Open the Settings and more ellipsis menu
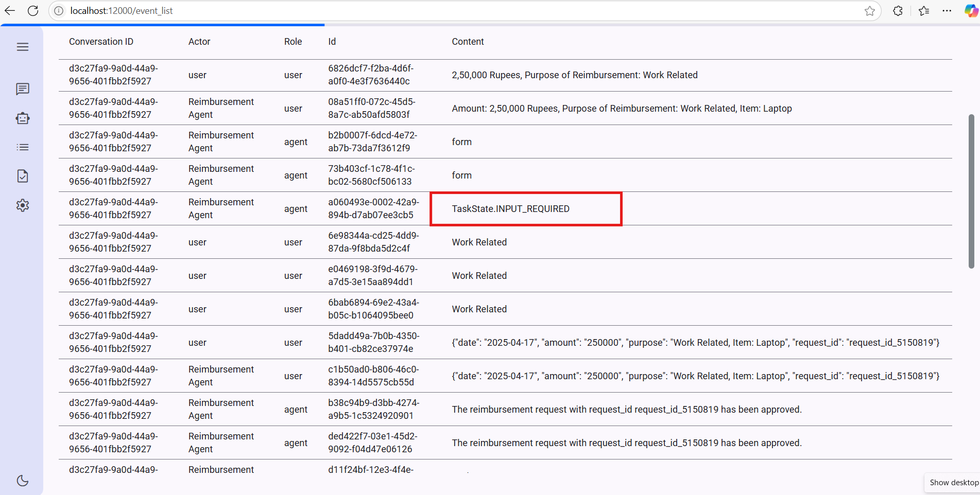 [x=947, y=10]
